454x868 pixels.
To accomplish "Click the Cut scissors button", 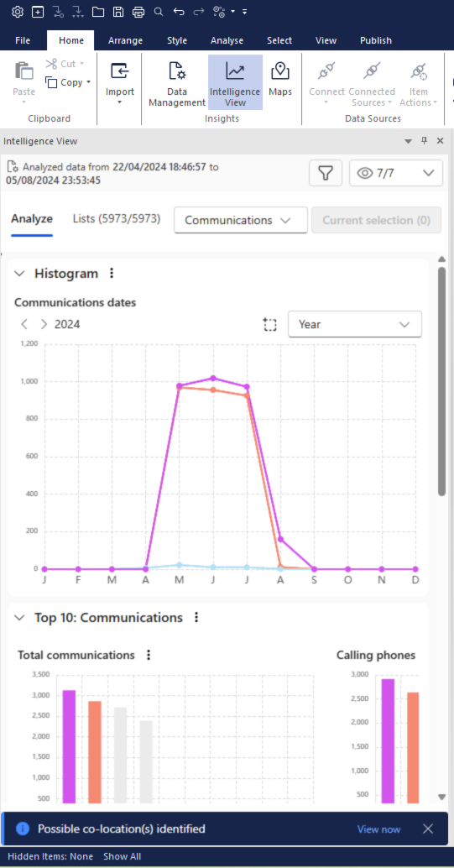I will (65, 64).
